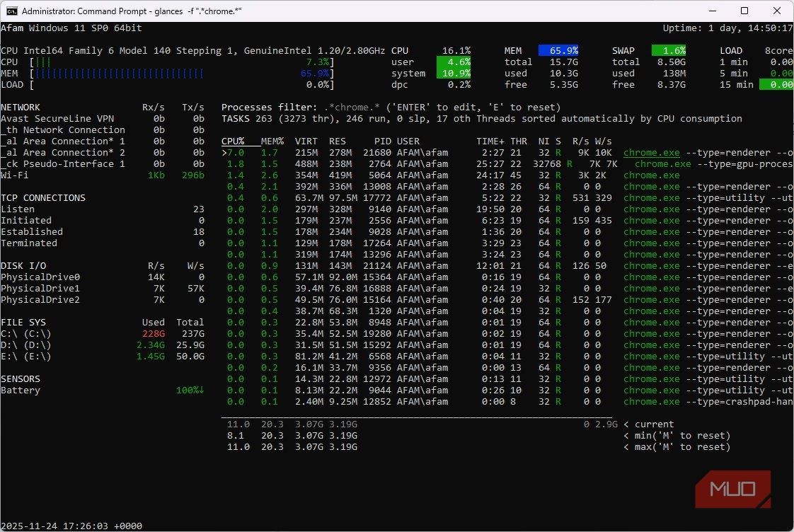Click the THR column header
Screen dimensions: 794x532
(x=519, y=141)
